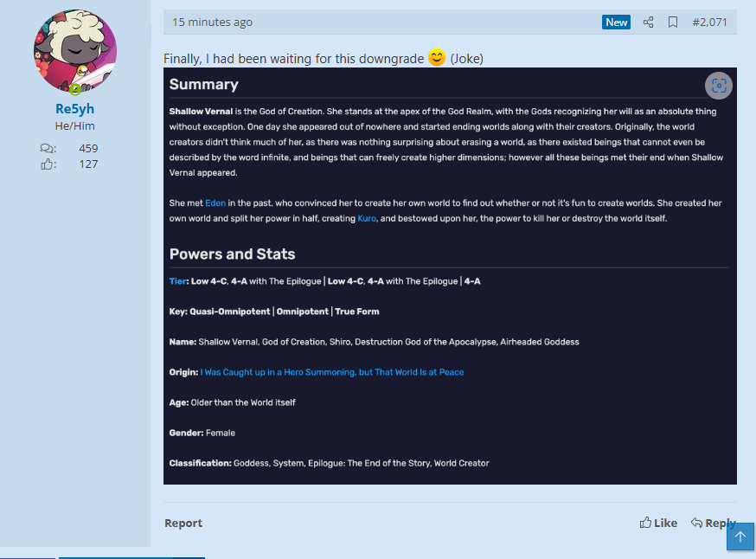Click the 'Age: Older than the World itself' line

pos(232,402)
